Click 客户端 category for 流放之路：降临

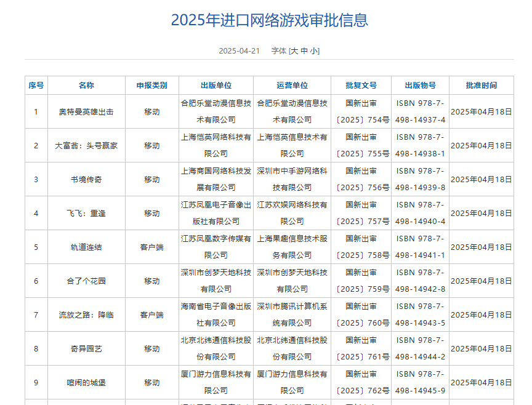[152, 315]
